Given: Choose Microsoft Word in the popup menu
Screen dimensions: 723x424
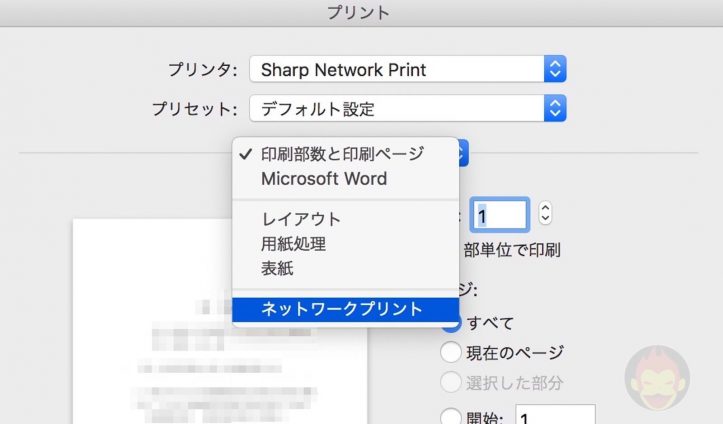Looking at the screenshot, I should tap(345, 179).
